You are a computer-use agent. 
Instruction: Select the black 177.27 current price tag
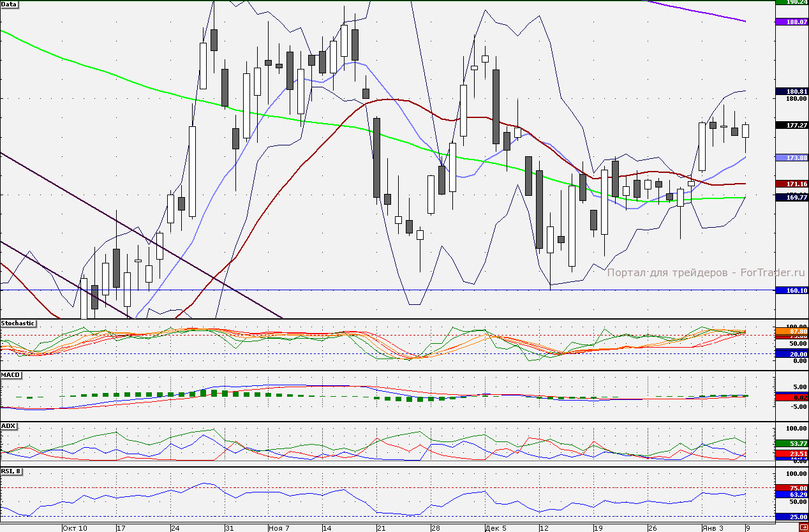[x=792, y=126]
